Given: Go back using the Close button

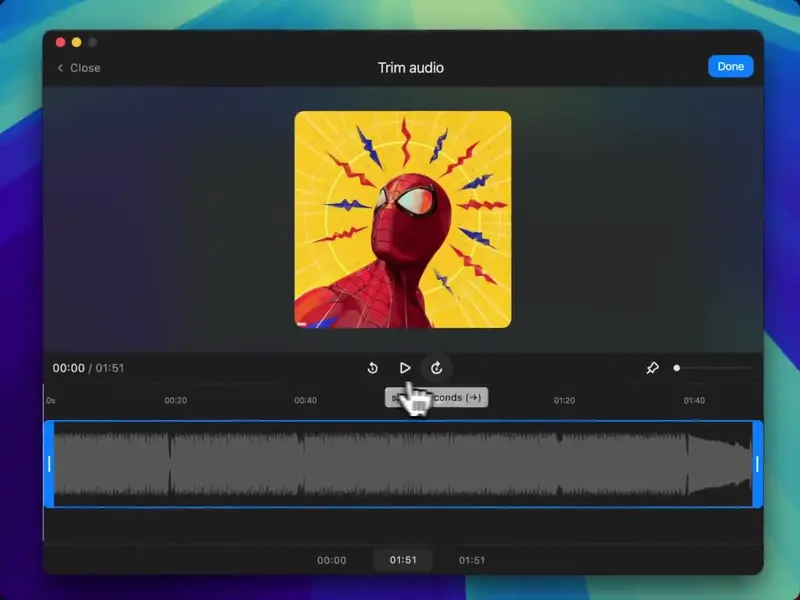Looking at the screenshot, I should point(79,68).
